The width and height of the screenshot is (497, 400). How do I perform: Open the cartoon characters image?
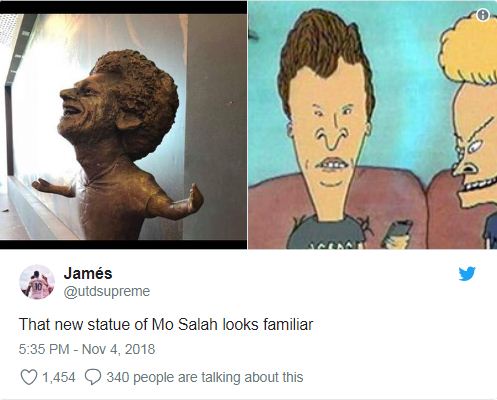(372, 125)
